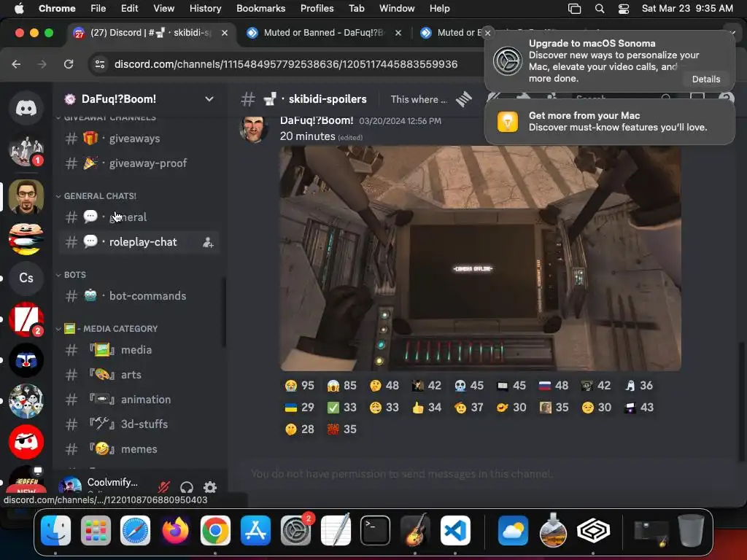Open the Edit menu
The height and width of the screenshot is (560, 747).
129,9
